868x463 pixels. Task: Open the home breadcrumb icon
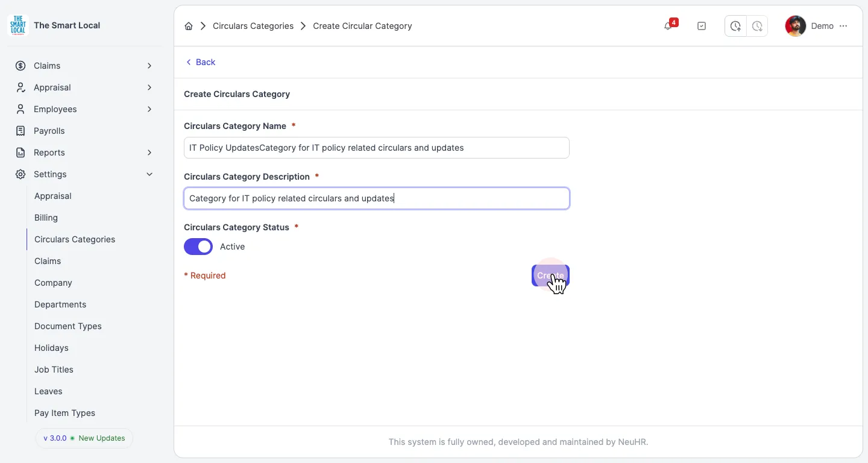click(x=189, y=26)
